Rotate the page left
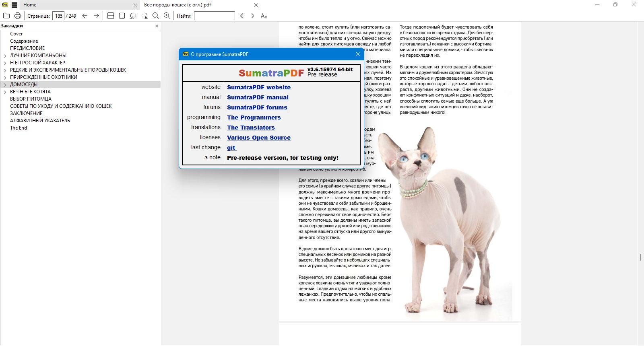Viewport: 644px width, 346px height. 133,16
